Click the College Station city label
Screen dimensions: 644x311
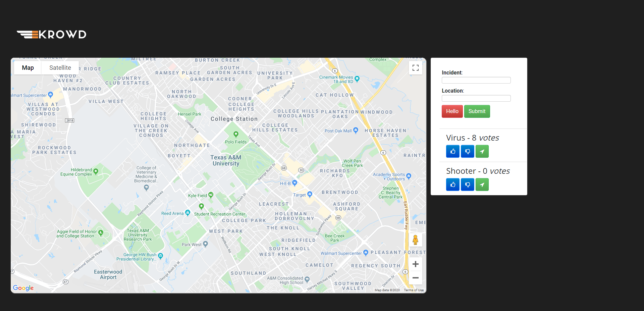[x=234, y=119]
